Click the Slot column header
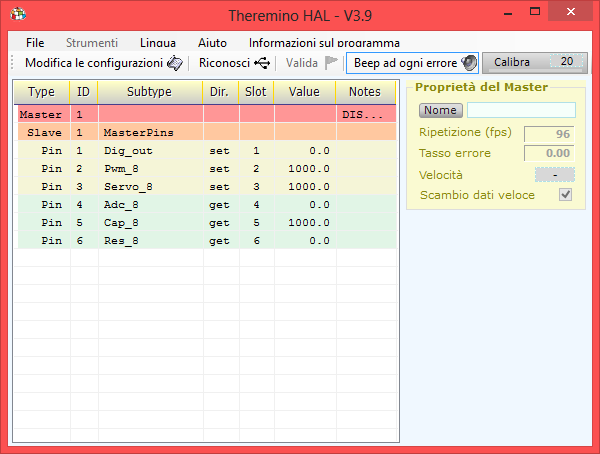600x454 pixels. click(x=256, y=92)
